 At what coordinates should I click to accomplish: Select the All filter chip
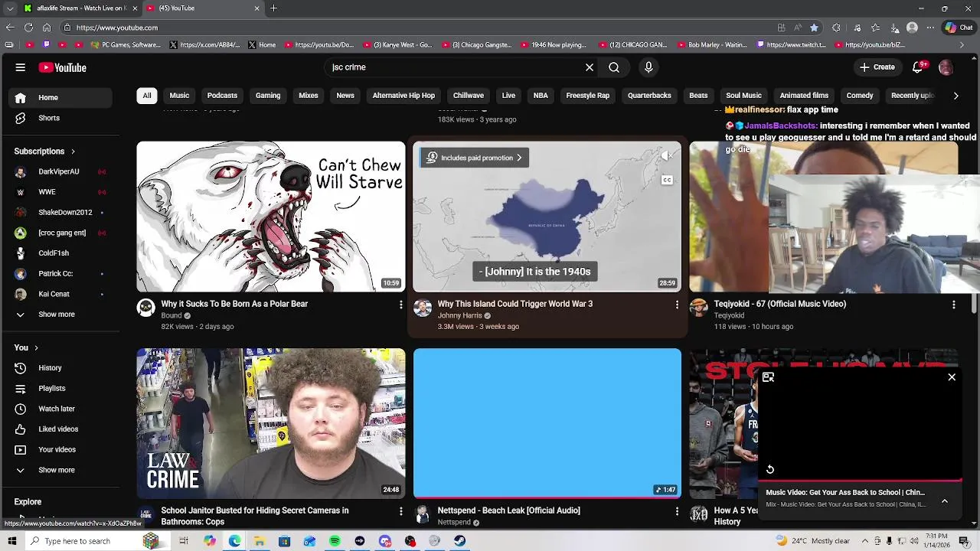(x=147, y=96)
